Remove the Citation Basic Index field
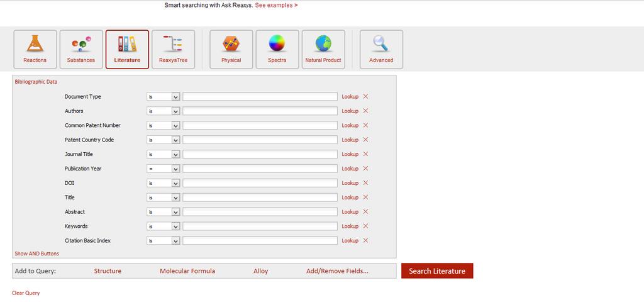644x302 pixels. [x=365, y=240]
